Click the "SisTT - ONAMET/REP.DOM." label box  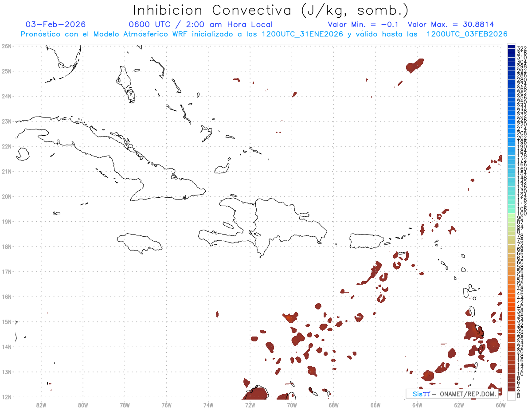(451, 394)
